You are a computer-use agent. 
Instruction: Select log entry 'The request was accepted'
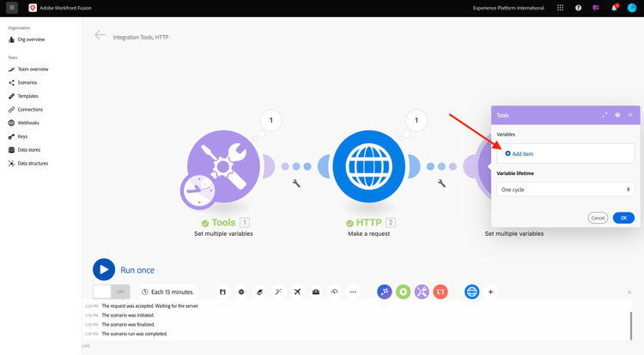point(150,306)
